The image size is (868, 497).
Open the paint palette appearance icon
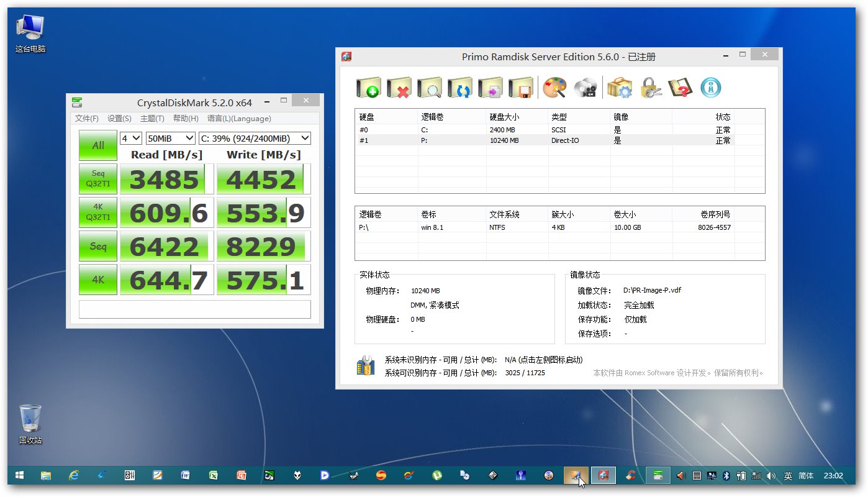coord(554,88)
